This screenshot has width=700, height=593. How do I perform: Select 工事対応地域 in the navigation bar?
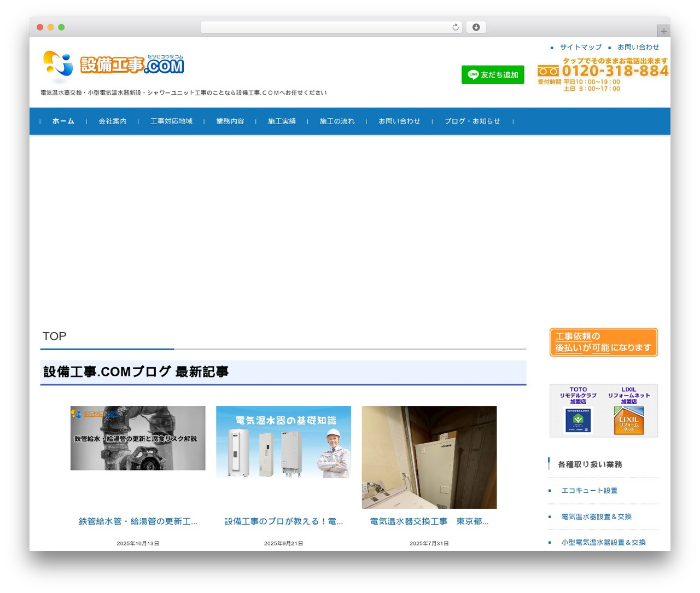(x=172, y=121)
